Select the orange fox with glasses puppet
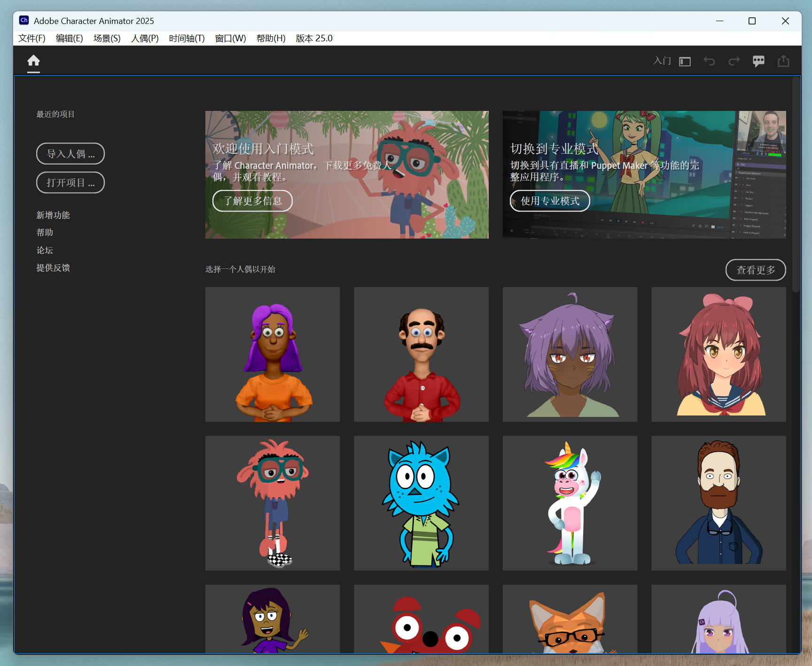 point(570,619)
